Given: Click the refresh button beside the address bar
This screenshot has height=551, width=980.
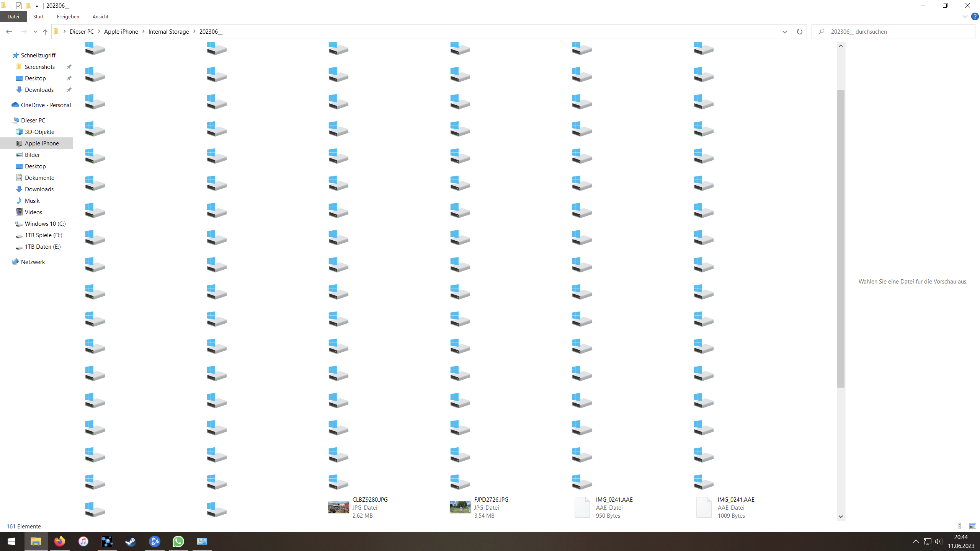Looking at the screenshot, I should 799,32.
